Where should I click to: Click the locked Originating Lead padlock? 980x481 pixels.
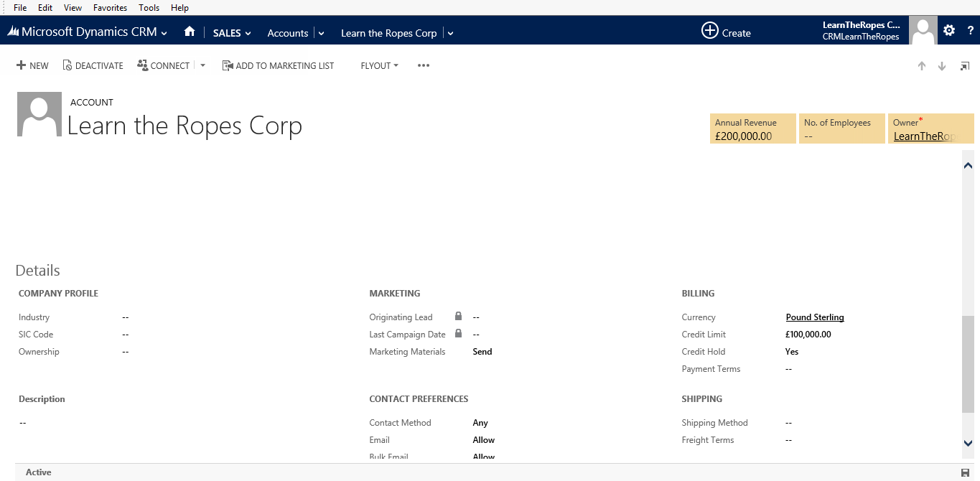(457, 317)
